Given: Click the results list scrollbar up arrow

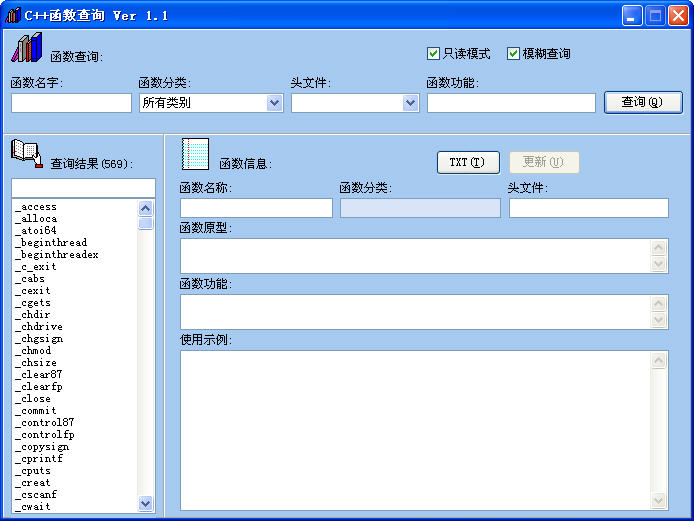Looking at the screenshot, I should [x=146, y=208].
